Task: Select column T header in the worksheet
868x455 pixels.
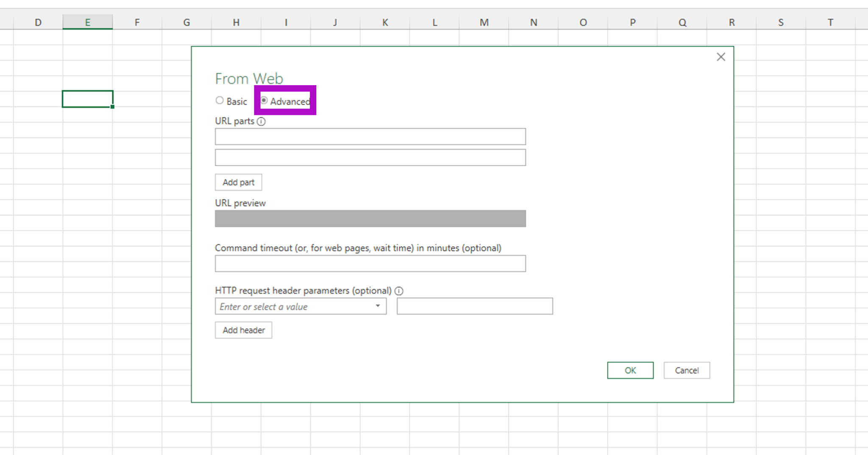Action: click(830, 22)
